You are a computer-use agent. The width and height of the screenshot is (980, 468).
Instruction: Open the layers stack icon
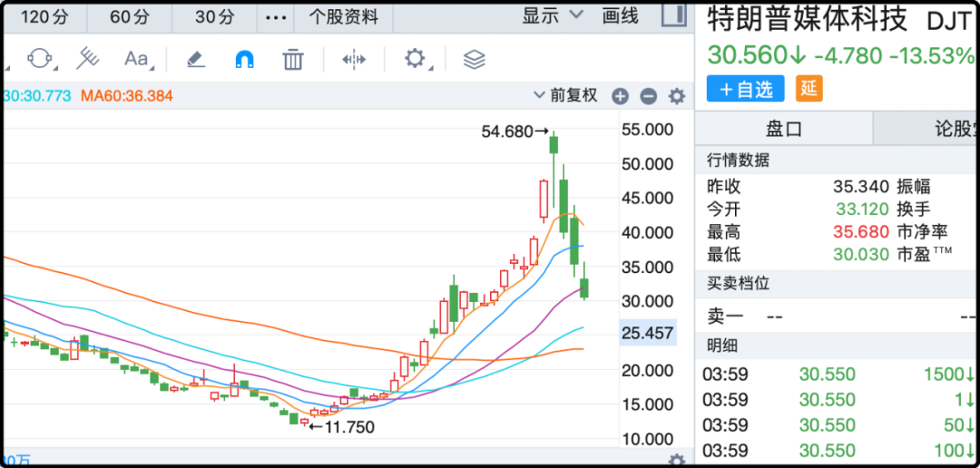tap(474, 60)
